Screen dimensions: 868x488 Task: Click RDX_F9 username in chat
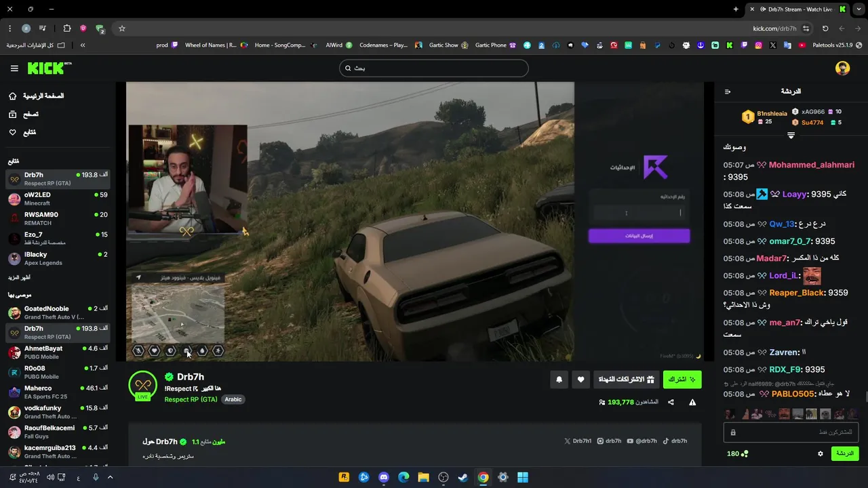coord(785,369)
